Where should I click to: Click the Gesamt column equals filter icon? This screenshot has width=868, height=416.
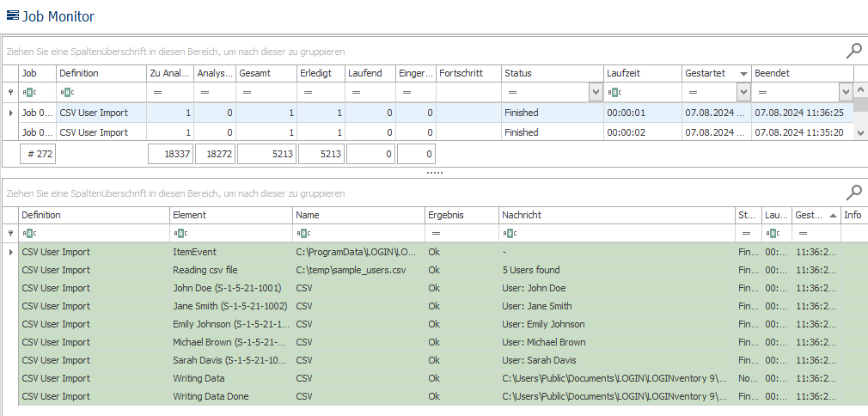(x=247, y=93)
